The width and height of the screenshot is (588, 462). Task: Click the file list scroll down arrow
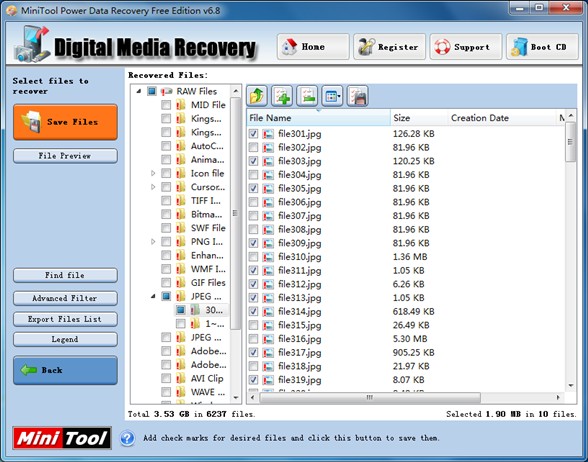[571, 386]
